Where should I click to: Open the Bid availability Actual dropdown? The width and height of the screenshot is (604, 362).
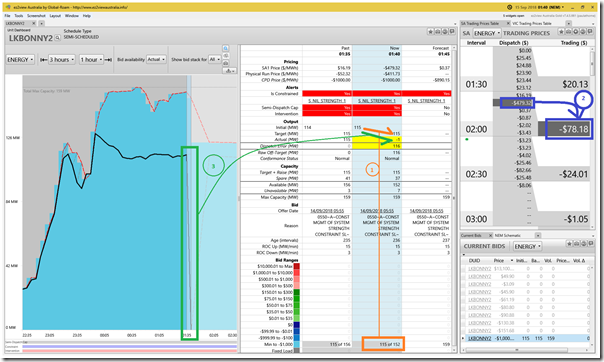tap(156, 60)
